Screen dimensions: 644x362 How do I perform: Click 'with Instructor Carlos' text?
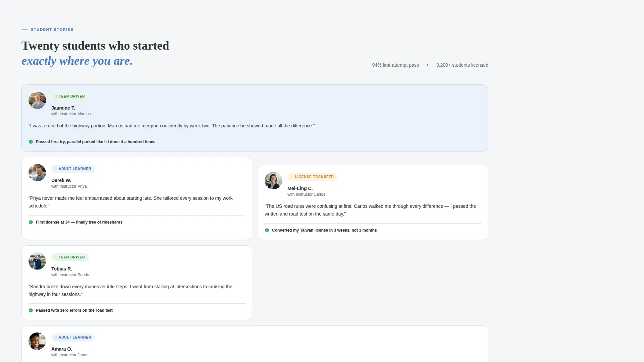tap(306, 194)
